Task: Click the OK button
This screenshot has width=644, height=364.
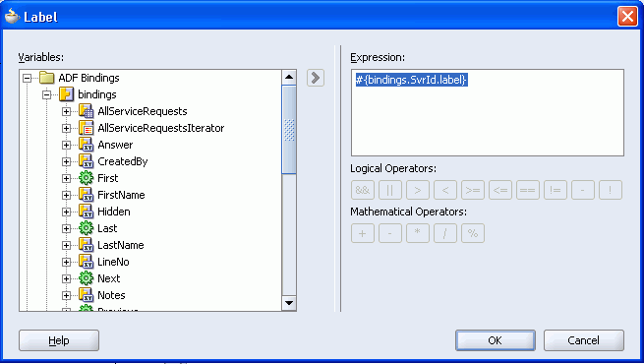Action: [x=496, y=340]
